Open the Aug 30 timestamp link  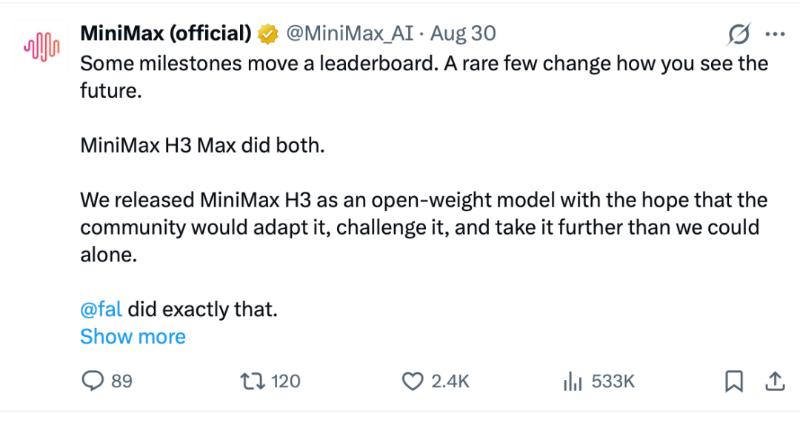pyautogui.click(x=463, y=34)
